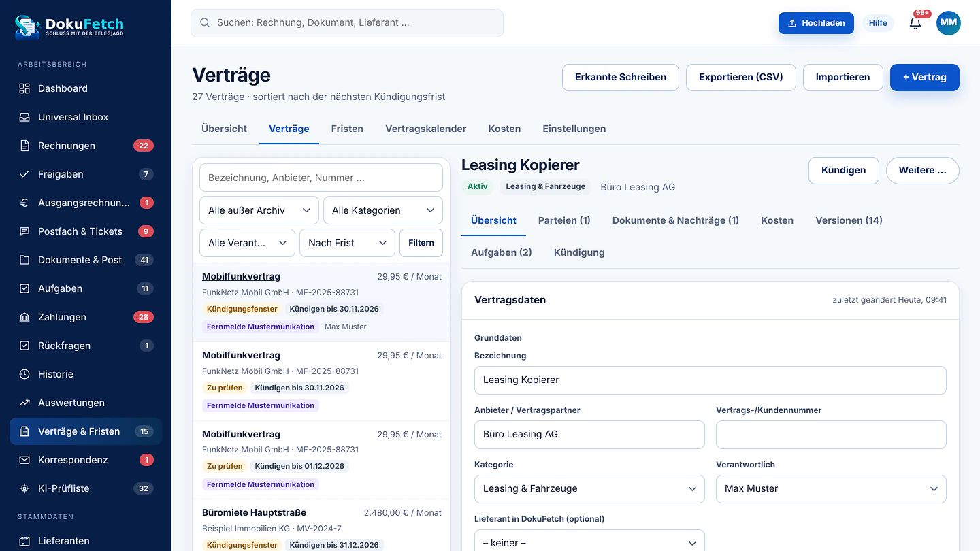Screen dimensions: 980x551
Task: Open Ausgangsrechnungen euro icon
Action: 24,203
